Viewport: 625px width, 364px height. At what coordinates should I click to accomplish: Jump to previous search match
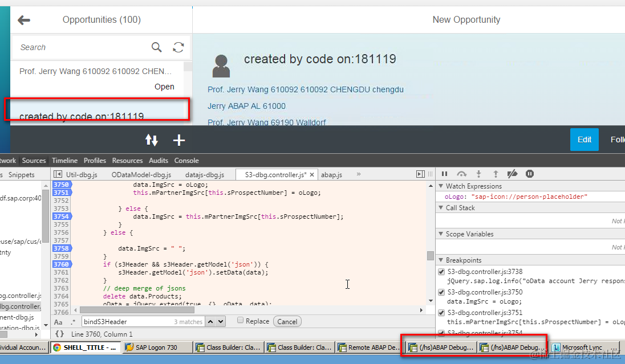pos(210,321)
